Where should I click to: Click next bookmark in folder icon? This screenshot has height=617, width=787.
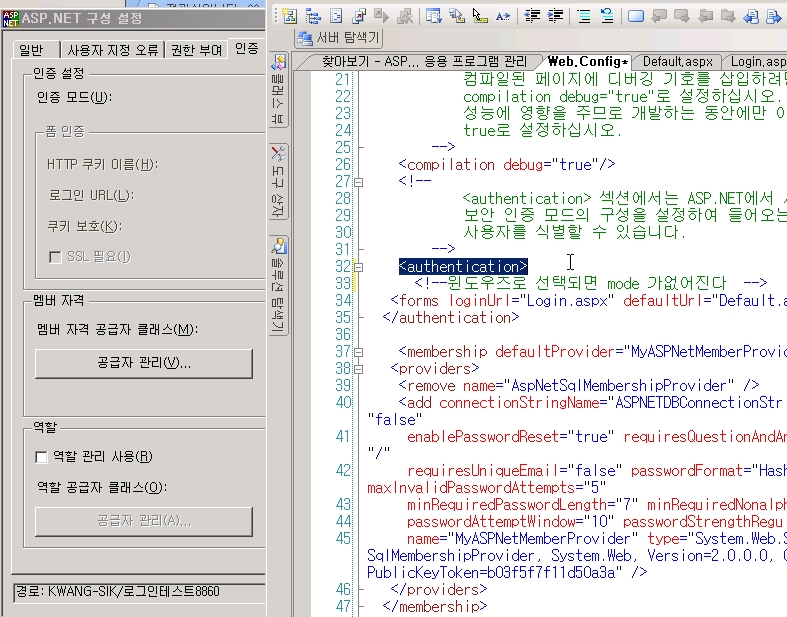pos(728,16)
